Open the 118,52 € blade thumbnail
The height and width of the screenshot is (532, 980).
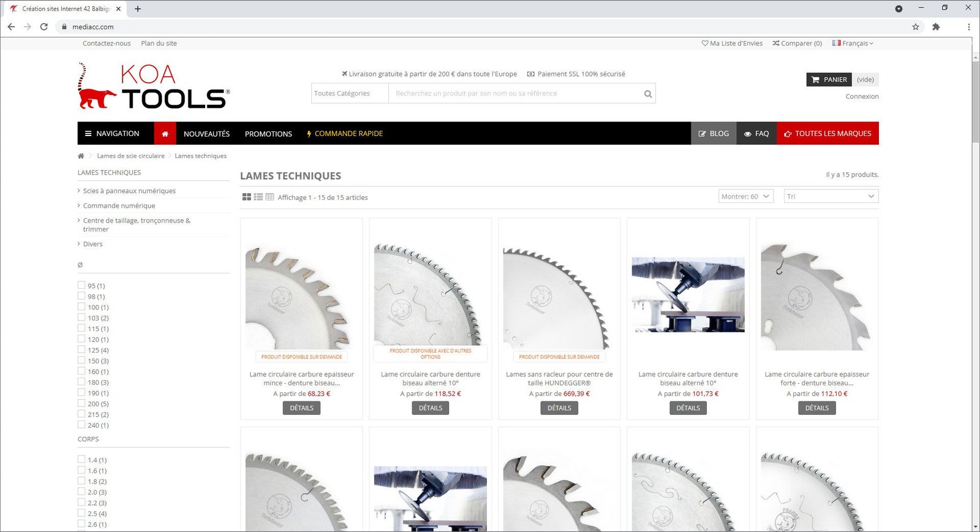(430, 294)
